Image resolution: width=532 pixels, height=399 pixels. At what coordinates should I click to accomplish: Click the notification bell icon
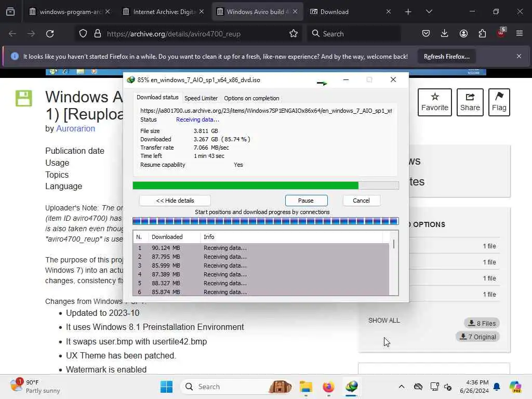[x=497, y=387]
